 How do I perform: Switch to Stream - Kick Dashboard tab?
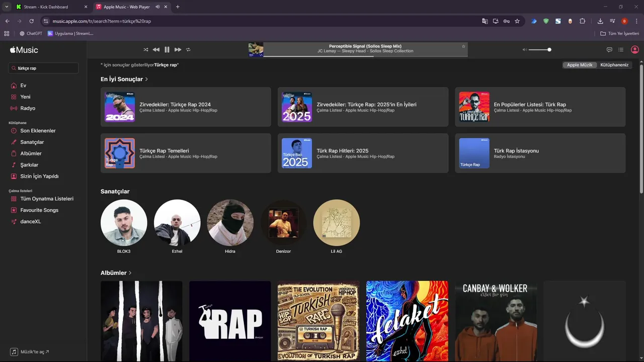[46, 7]
